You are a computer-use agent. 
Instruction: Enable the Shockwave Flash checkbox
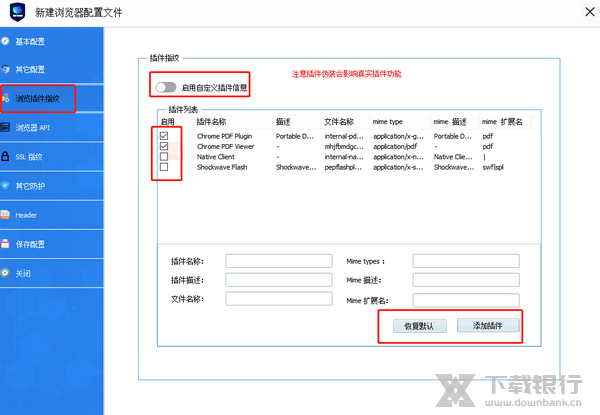pos(164,167)
